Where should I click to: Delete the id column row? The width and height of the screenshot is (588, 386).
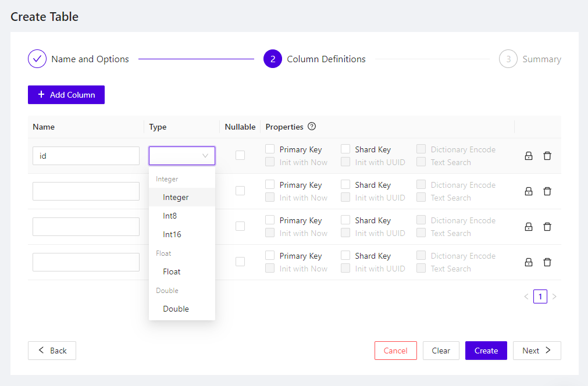(x=547, y=155)
